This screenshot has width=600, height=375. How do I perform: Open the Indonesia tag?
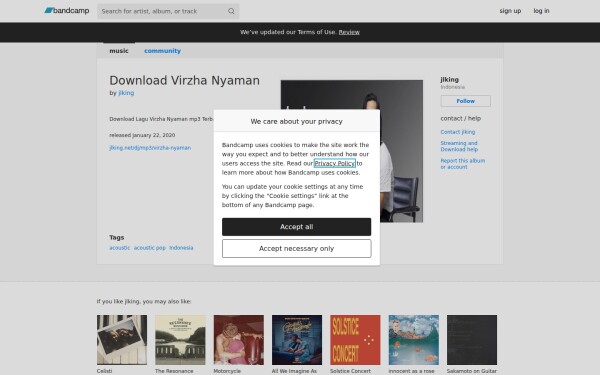click(181, 248)
